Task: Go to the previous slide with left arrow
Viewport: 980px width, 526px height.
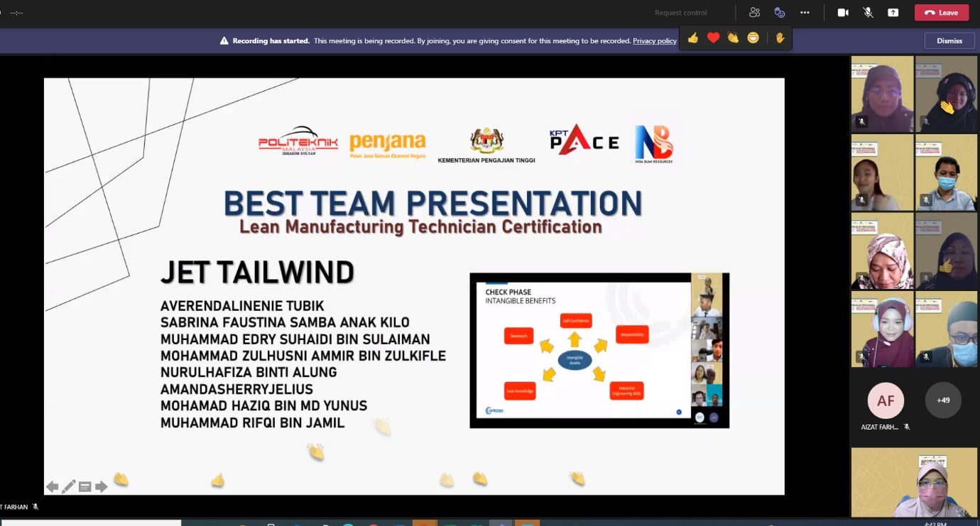Action: [52, 486]
